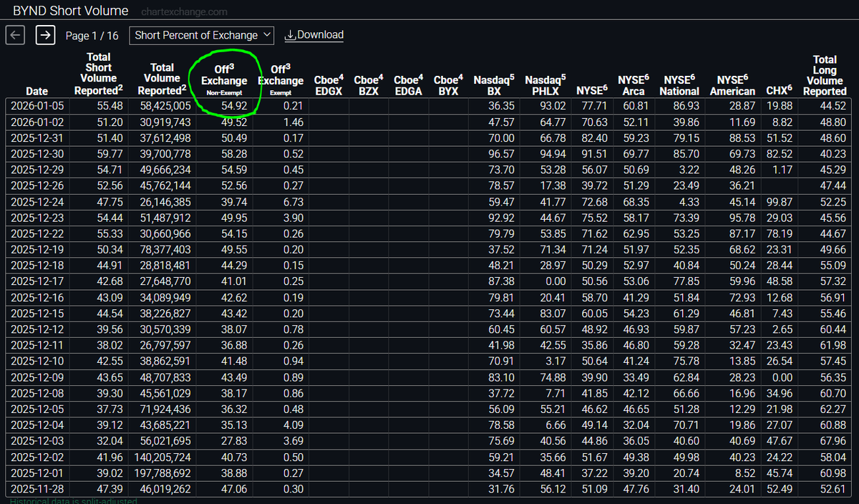Select date cell 2026-01-05
Screen dimensions: 859x504
pyautogui.click(x=37, y=106)
